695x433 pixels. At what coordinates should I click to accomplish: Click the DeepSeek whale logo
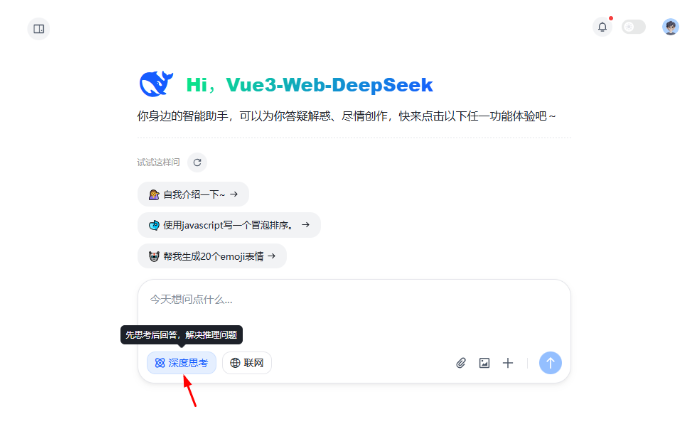(156, 84)
